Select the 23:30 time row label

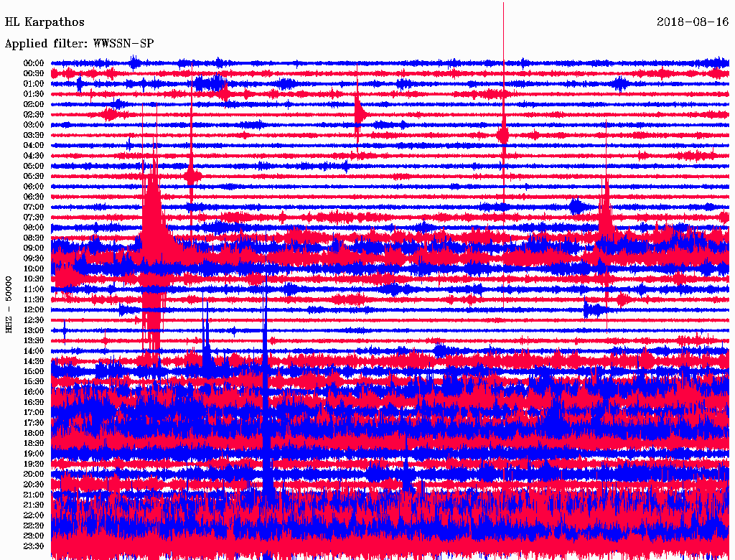tap(34, 546)
